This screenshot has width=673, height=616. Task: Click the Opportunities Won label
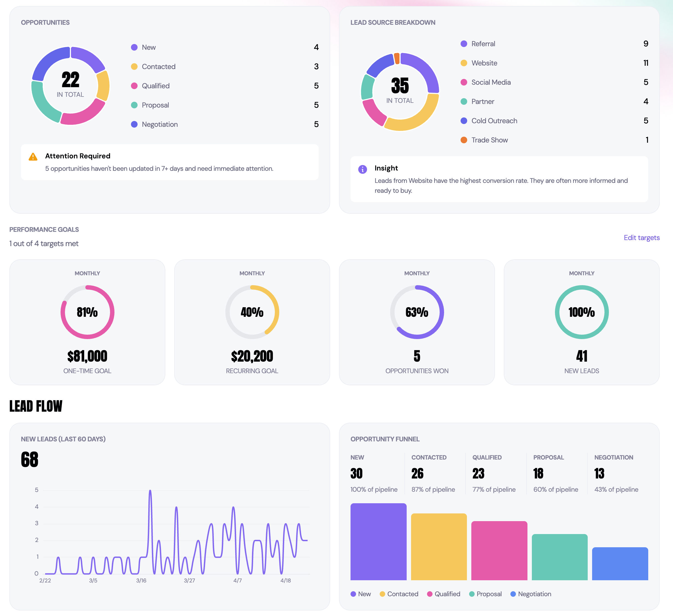(417, 371)
